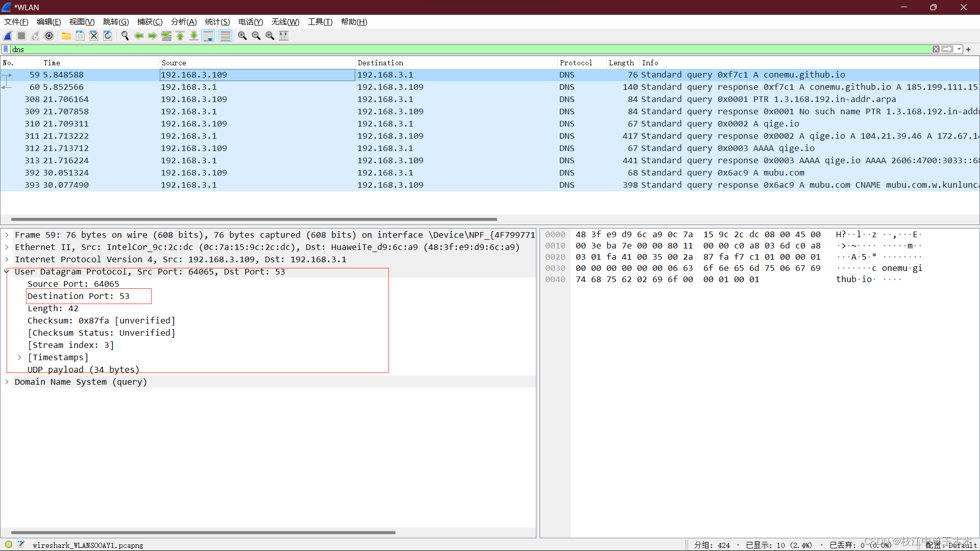This screenshot has width=980, height=551.
Task: Add a filter button with plus sign
Action: pyautogui.click(x=968, y=49)
